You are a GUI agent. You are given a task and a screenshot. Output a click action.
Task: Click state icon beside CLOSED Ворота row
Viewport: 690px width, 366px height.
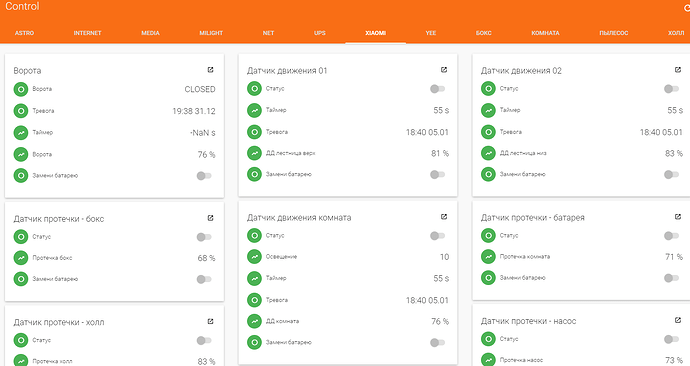[x=21, y=89]
